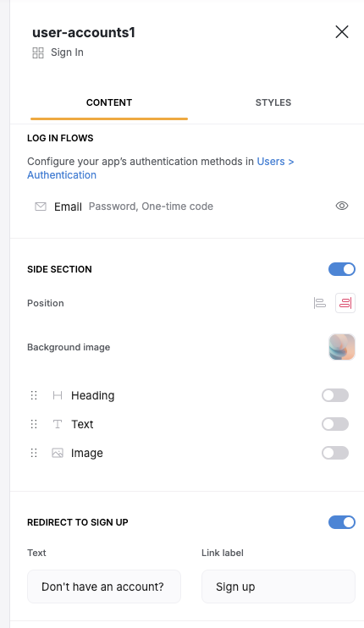The image size is (364, 628).
Task: Select the Content tab
Action: pos(109,102)
